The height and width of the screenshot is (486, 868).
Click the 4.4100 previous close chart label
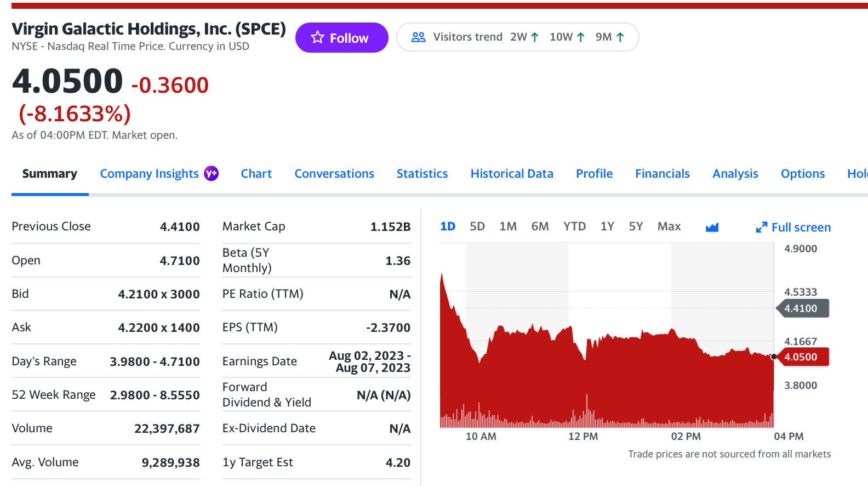[x=801, y=308]
